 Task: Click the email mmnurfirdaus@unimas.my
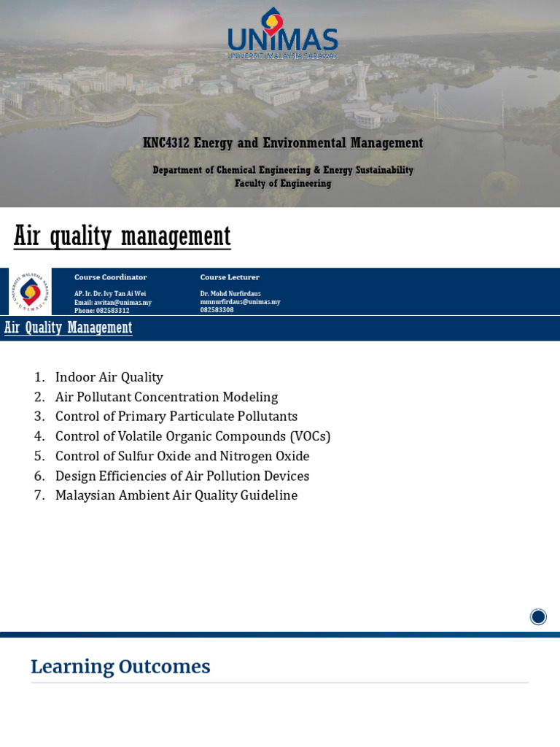[240, 301]
